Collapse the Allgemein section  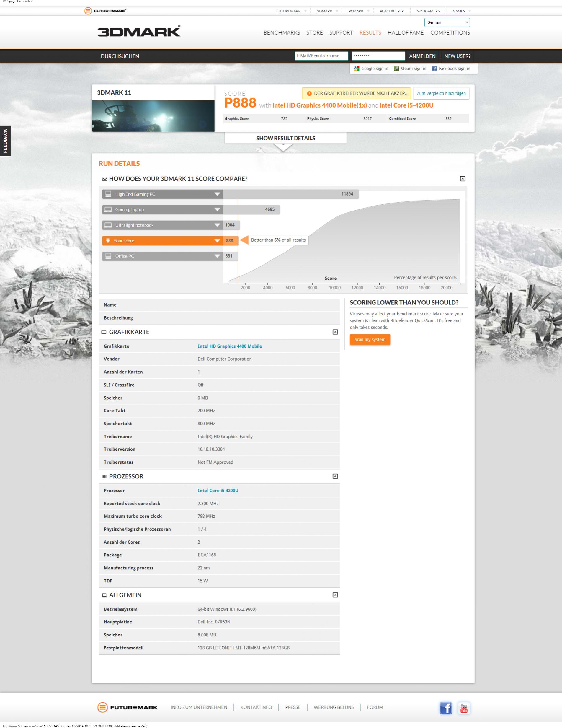point(335,595)
